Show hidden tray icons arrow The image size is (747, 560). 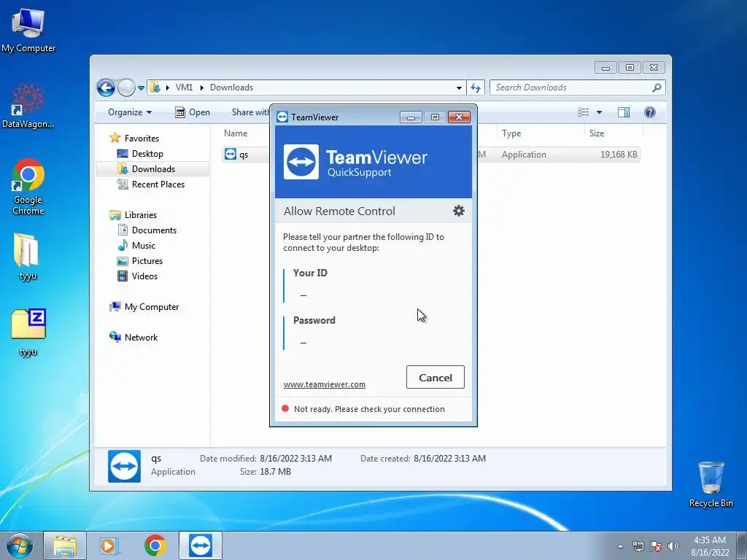(620, 546)
